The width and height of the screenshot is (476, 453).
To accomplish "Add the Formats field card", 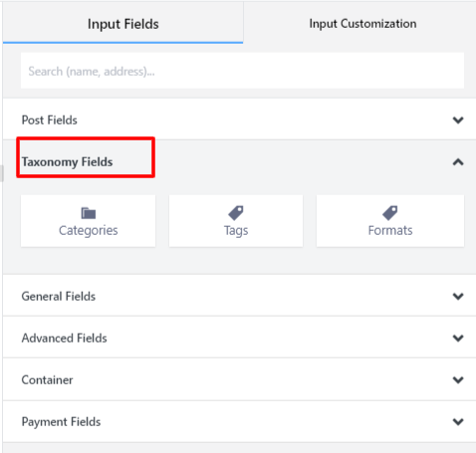I will click(x=390, y=221).
